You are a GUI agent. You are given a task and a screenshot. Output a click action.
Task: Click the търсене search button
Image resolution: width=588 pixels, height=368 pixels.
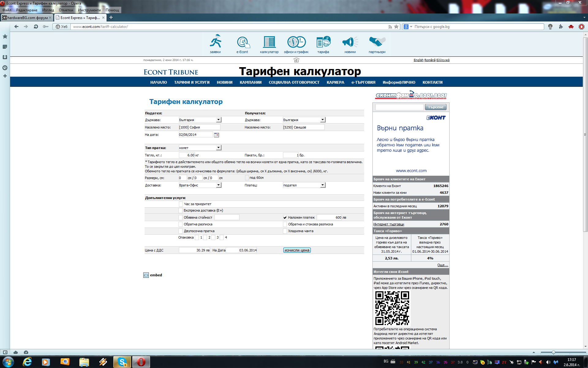pos(435,107)
